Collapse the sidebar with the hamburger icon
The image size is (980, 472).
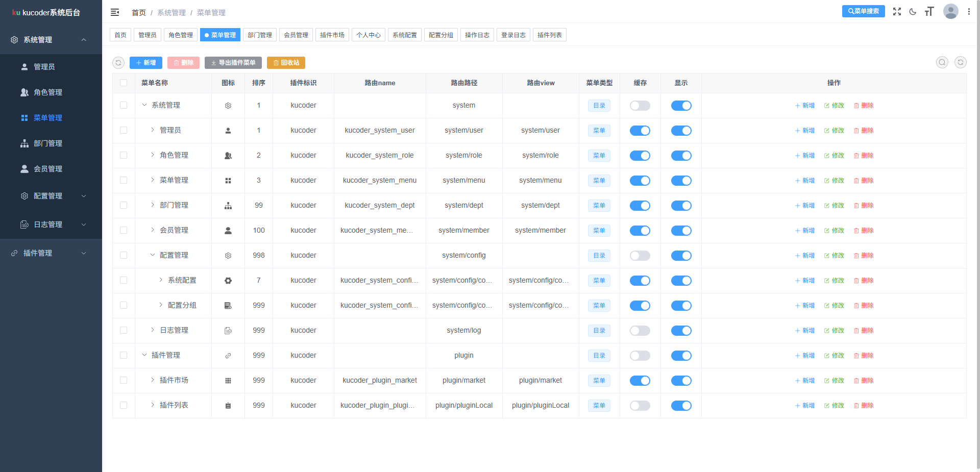115,12
